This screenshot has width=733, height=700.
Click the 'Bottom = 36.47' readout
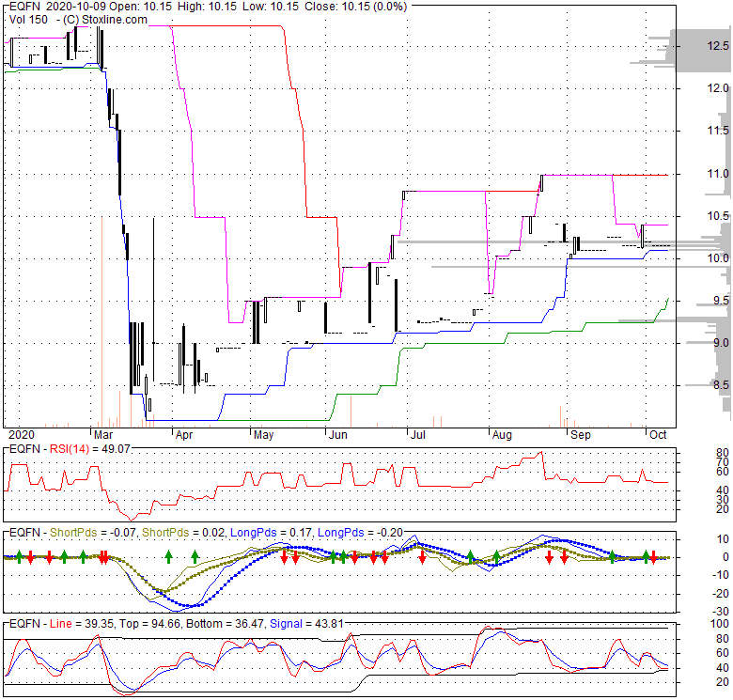click(x=225, y=624)
